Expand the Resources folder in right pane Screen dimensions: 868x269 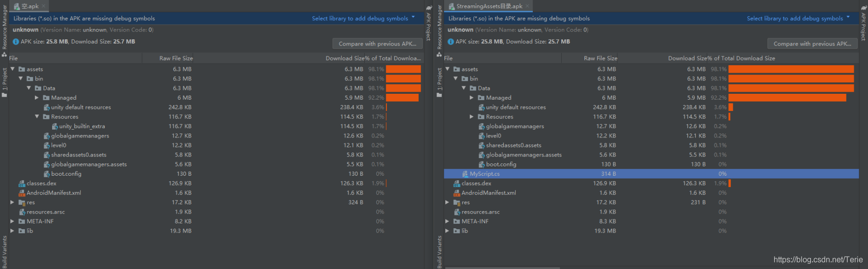click(472, 116)
